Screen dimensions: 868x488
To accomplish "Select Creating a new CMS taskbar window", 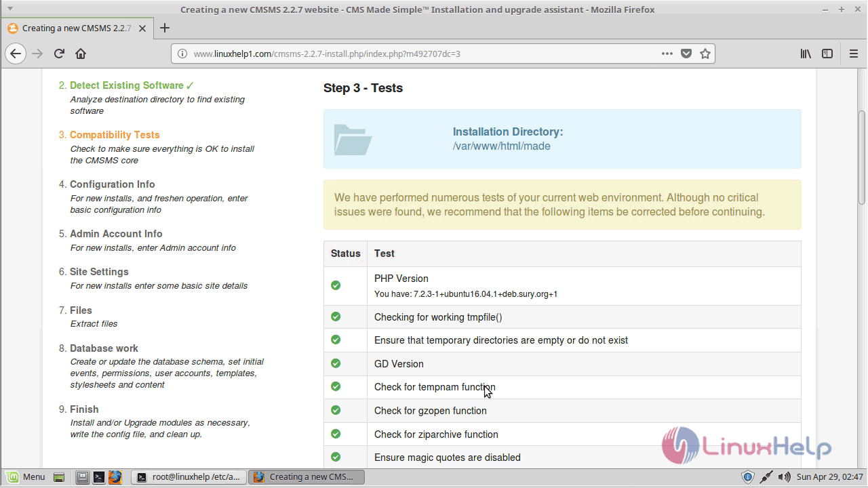I will point(306,477).
